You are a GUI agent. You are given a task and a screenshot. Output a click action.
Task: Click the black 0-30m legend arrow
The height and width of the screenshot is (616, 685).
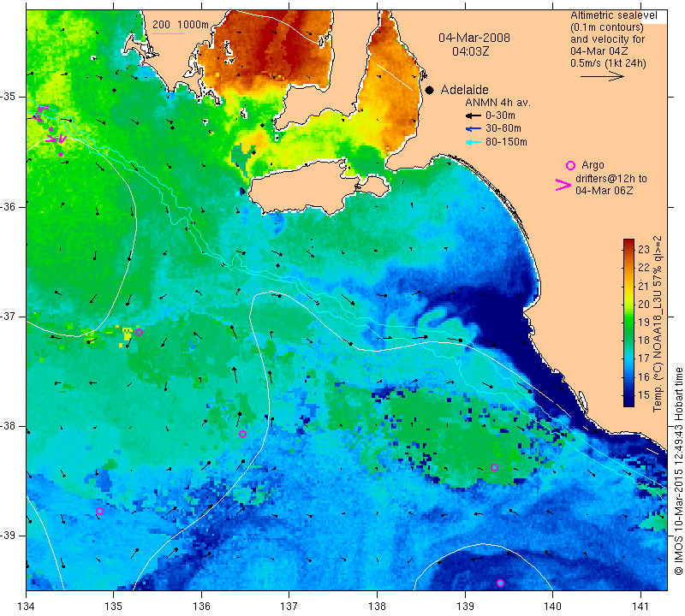coord(473,115)
